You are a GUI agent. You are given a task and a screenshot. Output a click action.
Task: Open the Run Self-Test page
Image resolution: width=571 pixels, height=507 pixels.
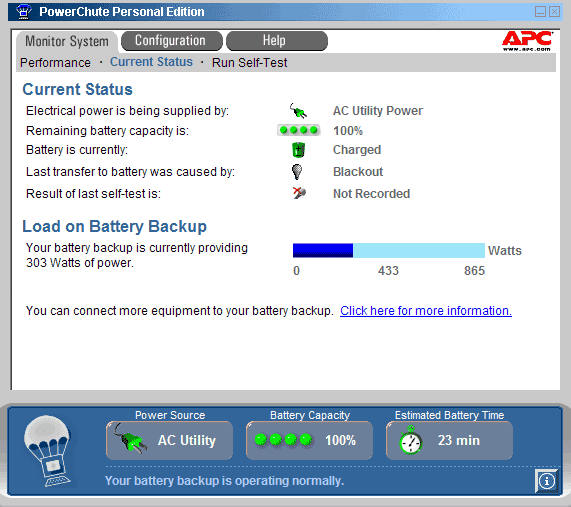pos(249,63)
